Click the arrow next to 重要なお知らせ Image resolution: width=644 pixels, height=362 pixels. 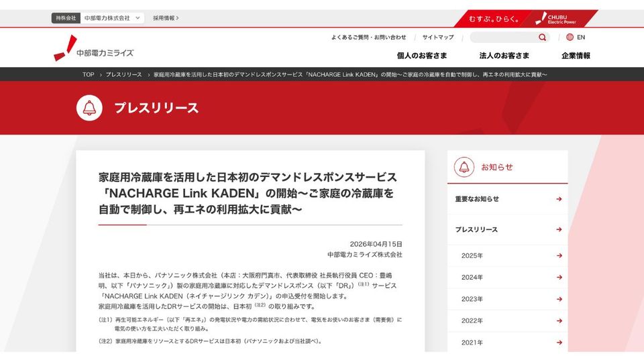click(559, 199)
